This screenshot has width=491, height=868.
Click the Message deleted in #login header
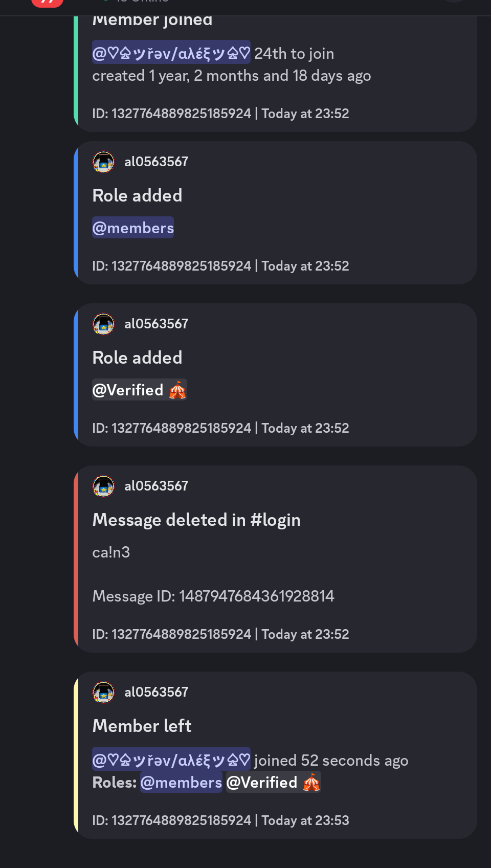[196, 520]
